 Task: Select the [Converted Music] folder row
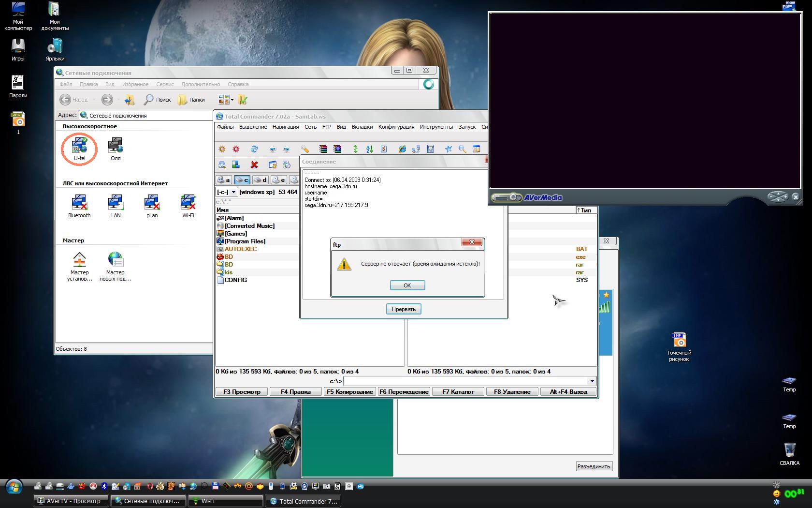[x=258, y=226]
